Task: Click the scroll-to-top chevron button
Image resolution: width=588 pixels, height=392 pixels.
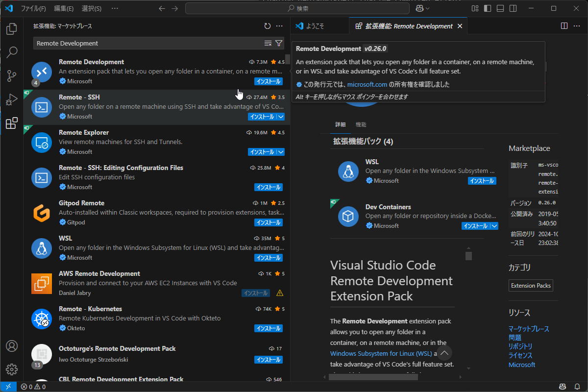Action: pyautogui.click(x=444, y=353)
